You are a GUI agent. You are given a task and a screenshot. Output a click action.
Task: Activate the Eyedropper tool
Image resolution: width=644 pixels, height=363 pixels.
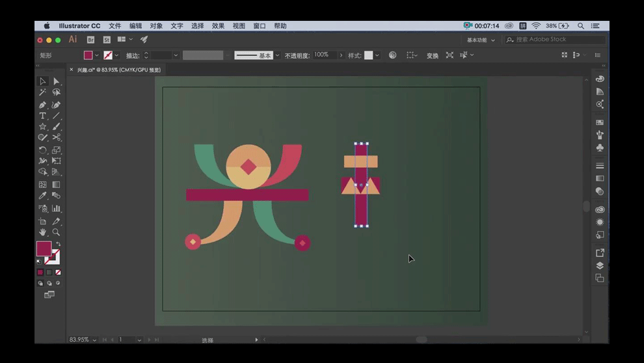pyautogui.click(x=42, y=195)
